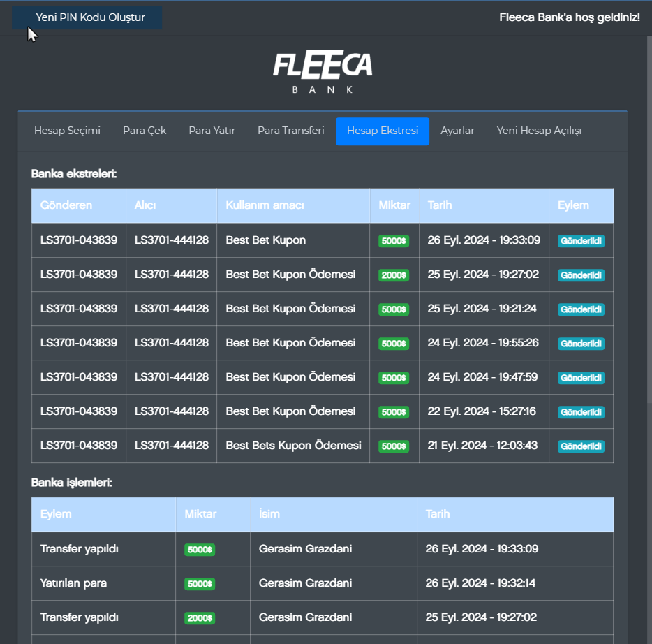The width and height of the screenshot is (652, 644).
Task: Click the Kullanım amacı column header
Action: coord(265,205)
